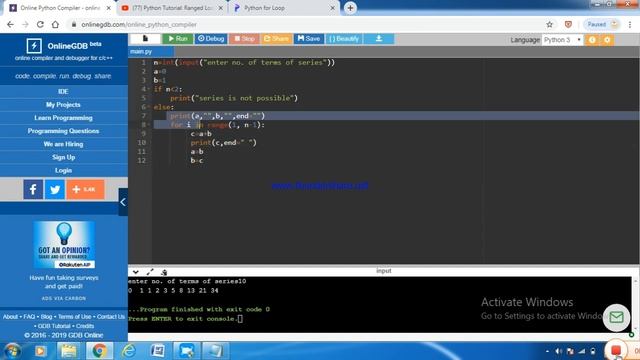This screenshot has width=640, height=360.
Task: Save the code with the Save button
Action: pyautogui.click(x=309, y=39)
